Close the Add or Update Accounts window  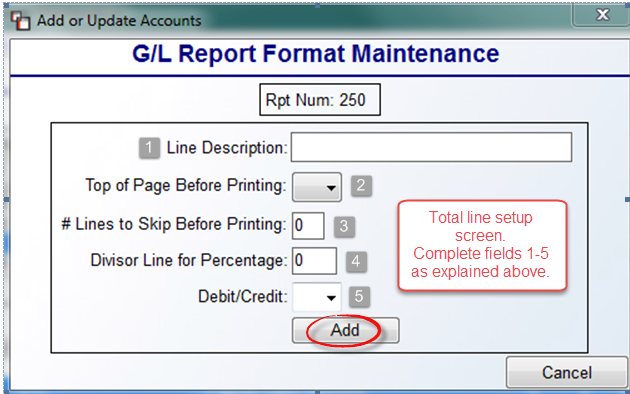pos(602,15)
